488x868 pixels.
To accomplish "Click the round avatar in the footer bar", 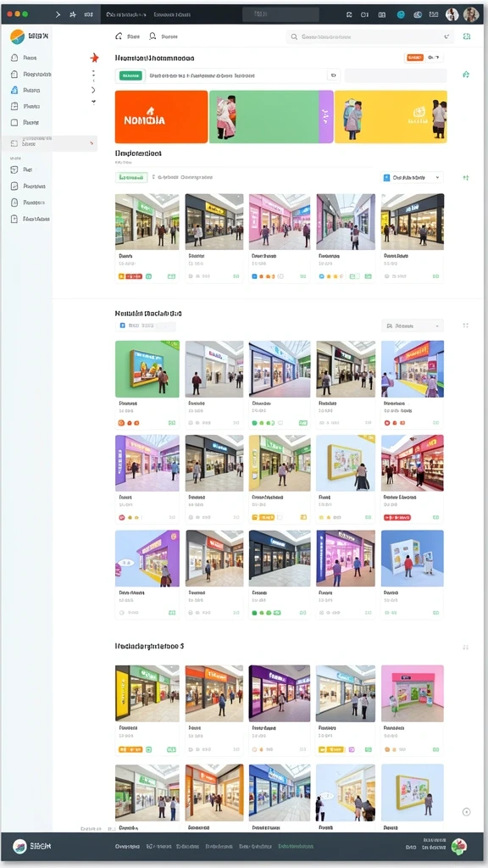I will pyautogui.click(x=458, y=847).
